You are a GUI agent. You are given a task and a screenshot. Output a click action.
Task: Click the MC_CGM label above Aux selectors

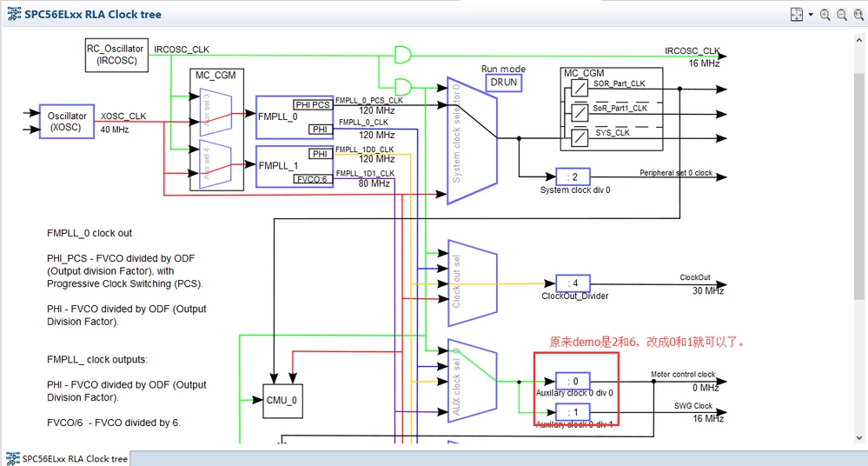pos(215,75)
